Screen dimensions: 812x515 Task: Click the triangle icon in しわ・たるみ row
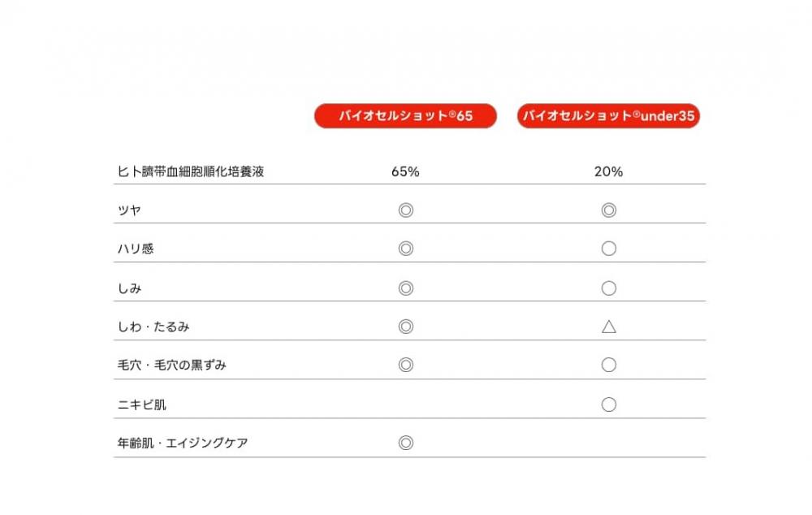click(x=609, y=327)
